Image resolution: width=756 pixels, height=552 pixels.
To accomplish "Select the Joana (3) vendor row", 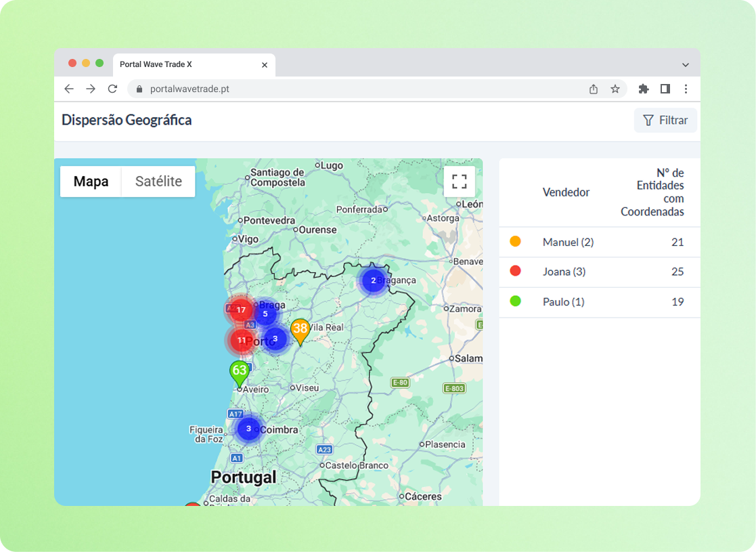I will 599,272.
